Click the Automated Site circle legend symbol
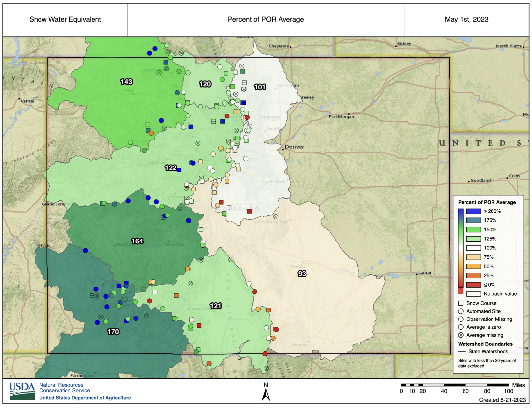 (x=461, y=311)
